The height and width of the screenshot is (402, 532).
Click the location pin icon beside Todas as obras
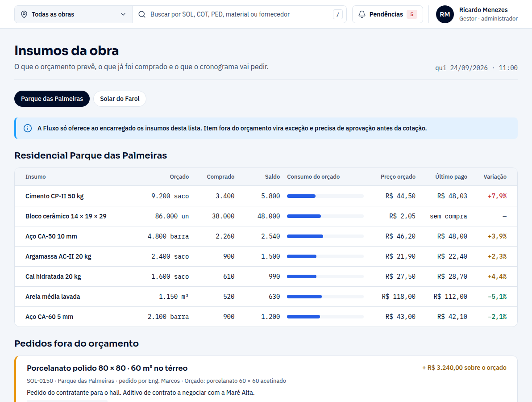24,14
